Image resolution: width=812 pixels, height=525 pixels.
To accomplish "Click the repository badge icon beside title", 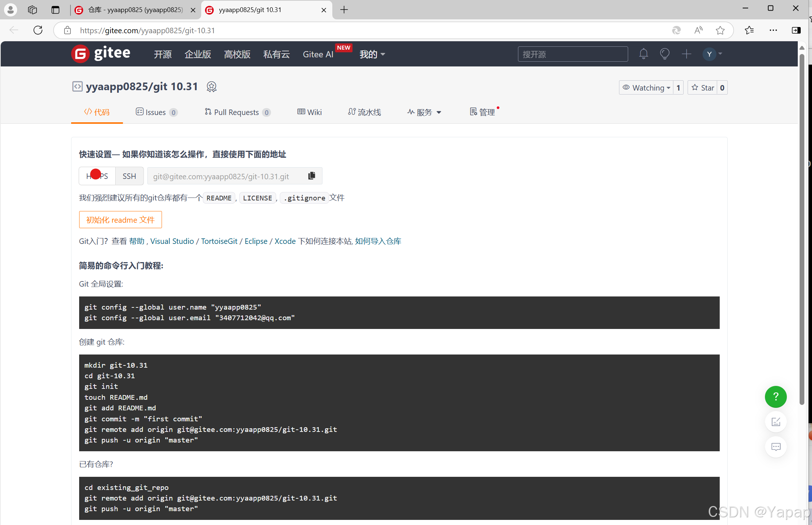I will pyautogui.click(x=212, y=87).
